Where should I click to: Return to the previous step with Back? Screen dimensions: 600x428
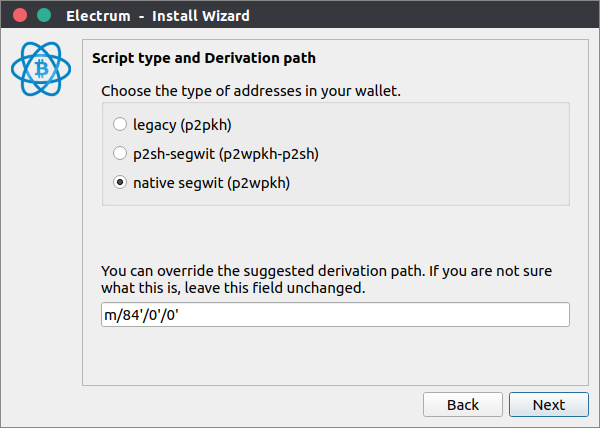click(463, 405)
